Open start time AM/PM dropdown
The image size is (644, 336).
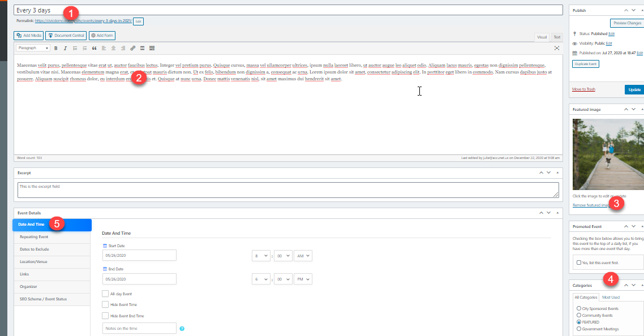pyautogui.click(x=303, y=256)
